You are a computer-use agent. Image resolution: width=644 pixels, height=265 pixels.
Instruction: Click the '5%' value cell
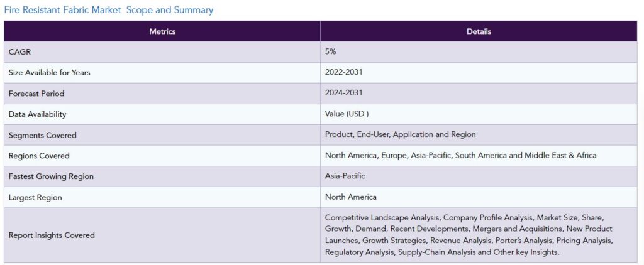479,52
